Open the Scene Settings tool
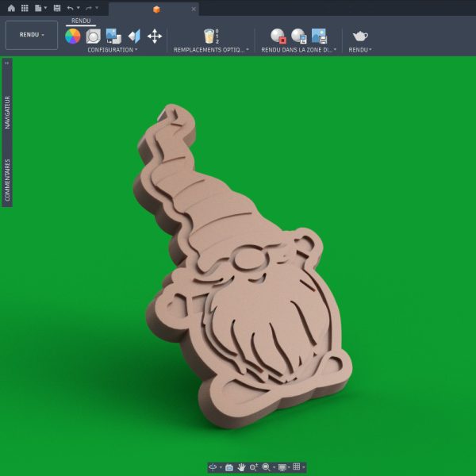476x476 pixels. tap(93, 36)
